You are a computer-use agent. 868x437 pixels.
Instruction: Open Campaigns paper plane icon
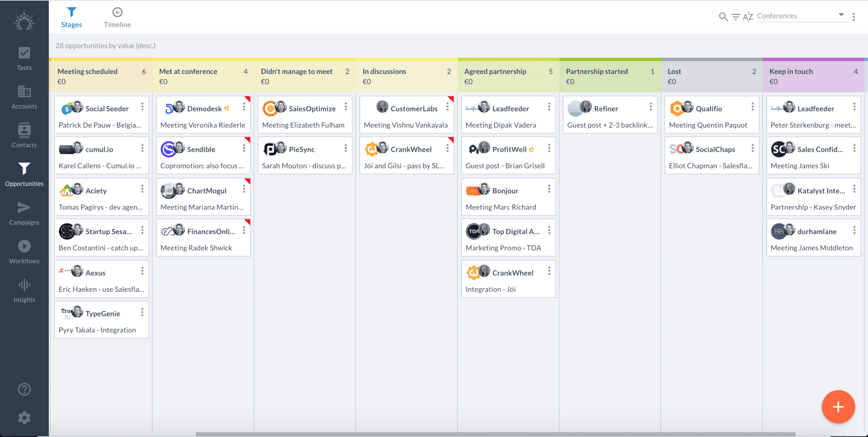[x=24, y=207]
